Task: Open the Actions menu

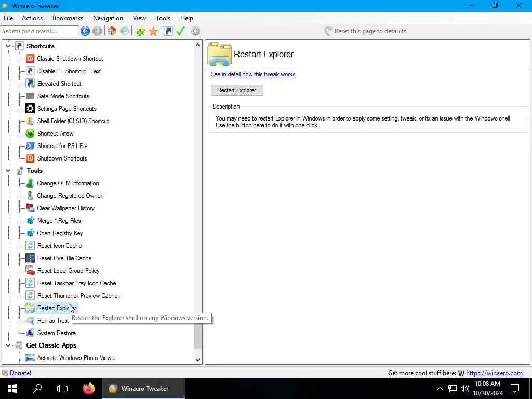Action: [32, 18]
